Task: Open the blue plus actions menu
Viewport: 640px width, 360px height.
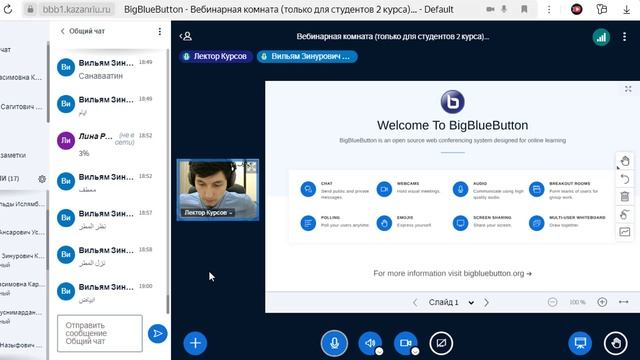Action: click(195, 343)
